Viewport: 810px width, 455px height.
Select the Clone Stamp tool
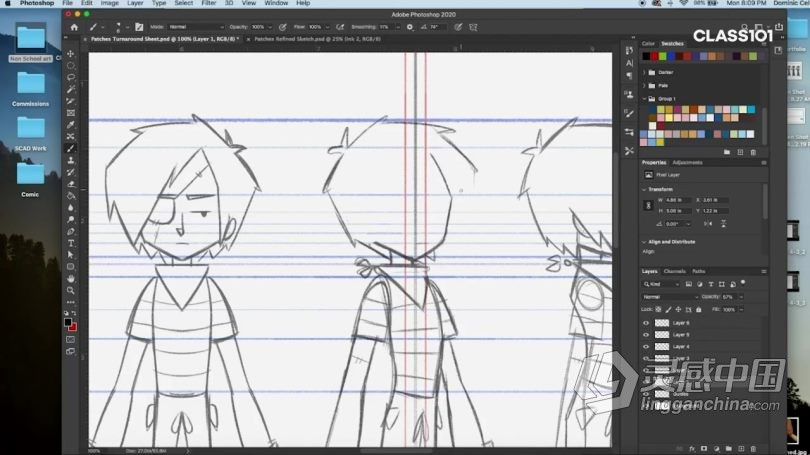(x=71, y=161)
